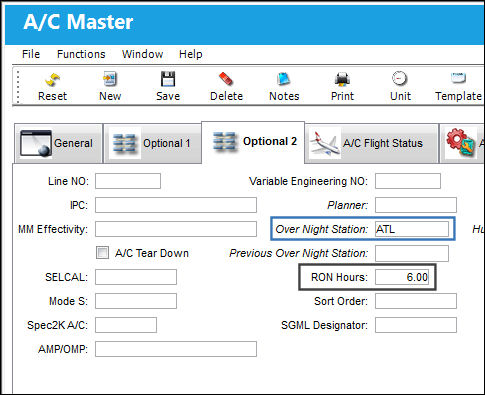The height and width of the screenshot is (395, 485).
Task: Click the Over Night Station field with ATL
Action: coord(412,229)
